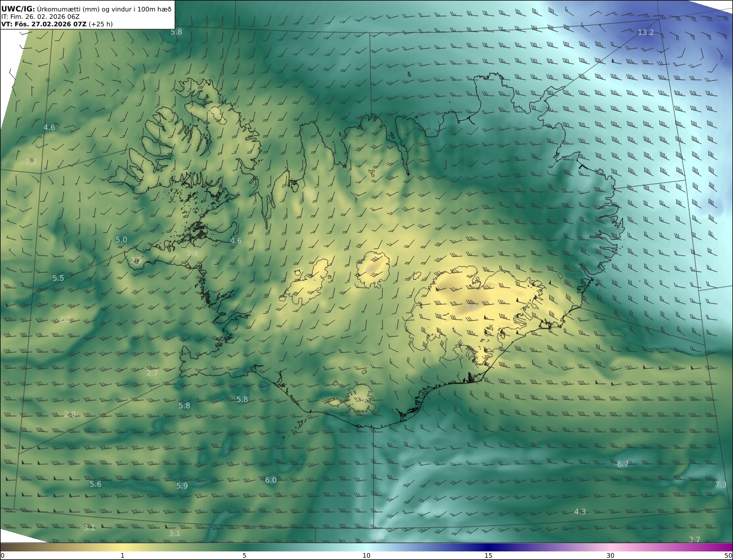Click the map value label '6.7'
This screenshot has height=560, width=733.
[623, 464]
